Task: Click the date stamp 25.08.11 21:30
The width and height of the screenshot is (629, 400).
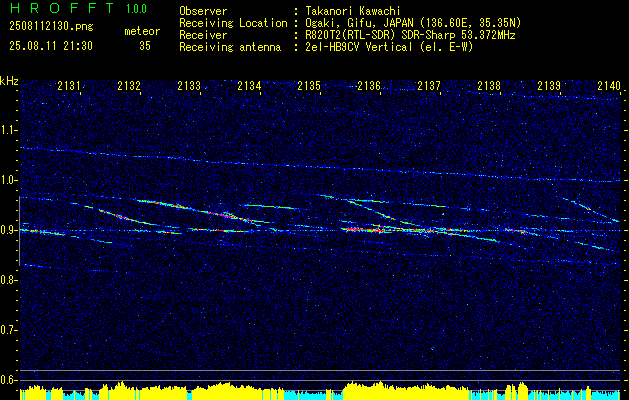Action: coord(51,46)
